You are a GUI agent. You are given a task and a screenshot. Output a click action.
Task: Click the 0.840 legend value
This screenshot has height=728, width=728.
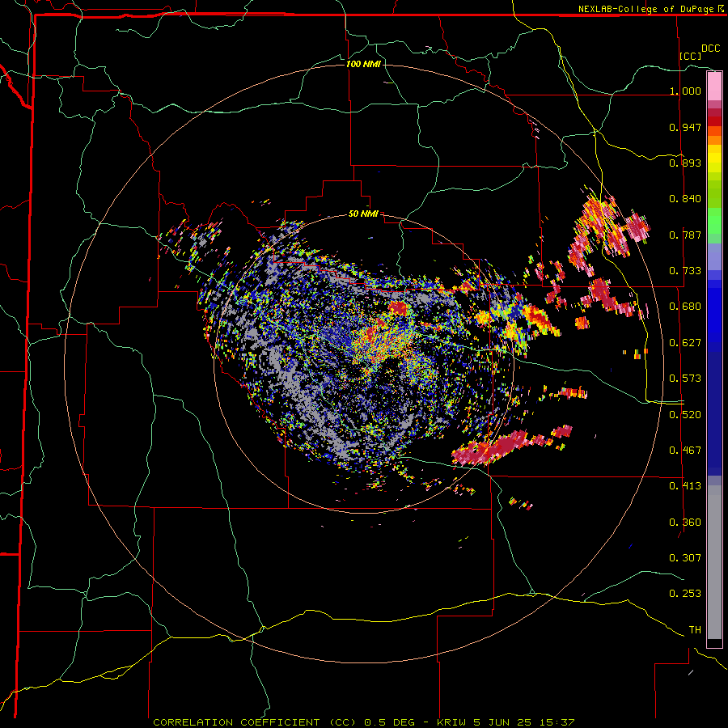685,199
